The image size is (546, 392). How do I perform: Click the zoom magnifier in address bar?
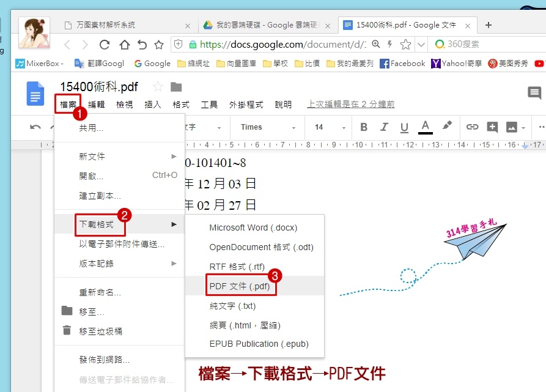(x=376, y=44)
